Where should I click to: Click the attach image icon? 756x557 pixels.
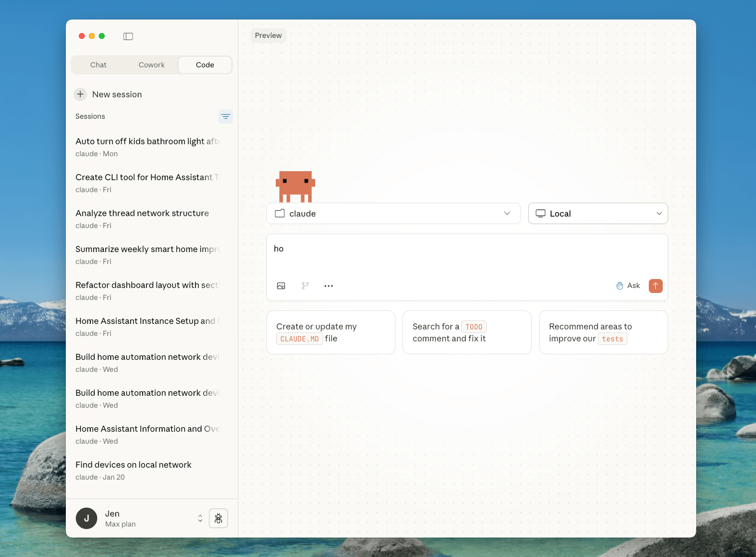point(281,286)
